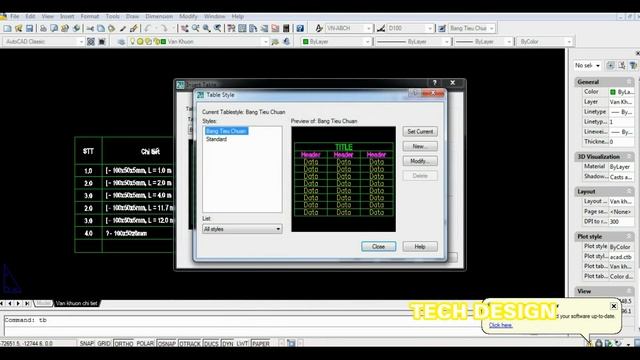Click the Close button in Table Style dialog
The image size is (640, 360).
(378, 247)
